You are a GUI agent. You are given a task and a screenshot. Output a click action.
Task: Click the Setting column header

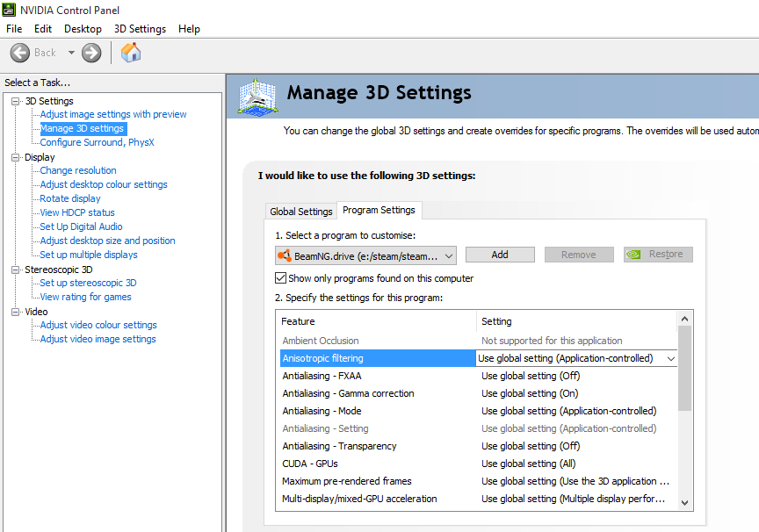click(577, 321)
